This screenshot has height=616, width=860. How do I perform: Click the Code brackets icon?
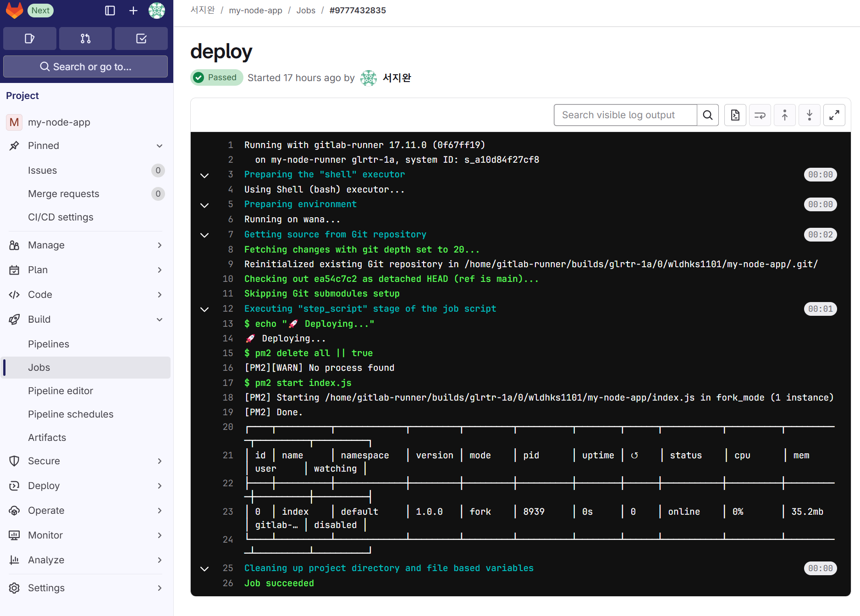[14, 295]
